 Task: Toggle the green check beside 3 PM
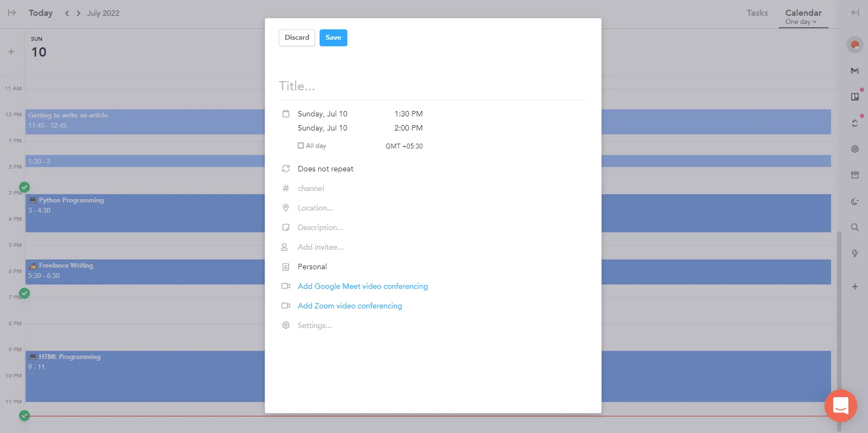[x=24, y=187]
